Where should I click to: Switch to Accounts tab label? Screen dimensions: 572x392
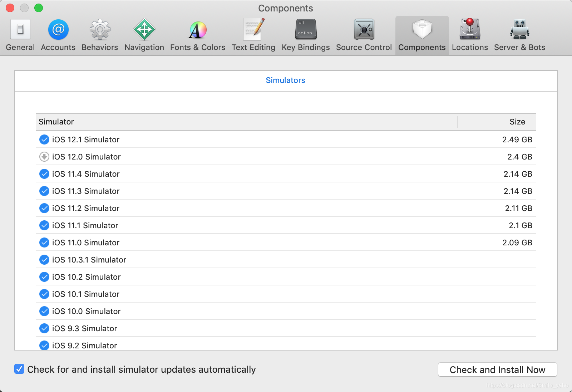(58, 48)
